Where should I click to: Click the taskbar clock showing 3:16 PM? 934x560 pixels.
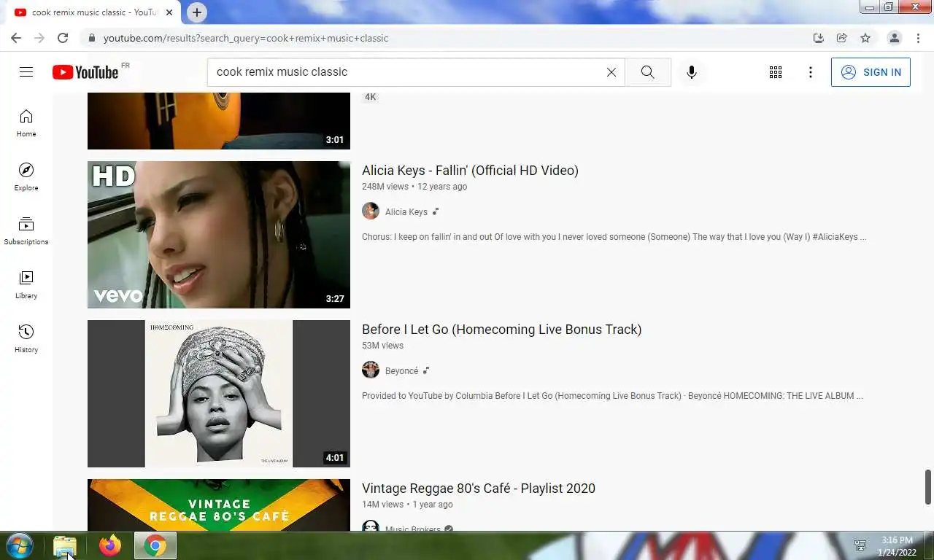897,546
